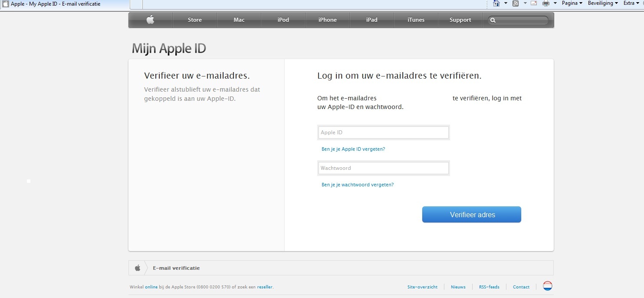Open the iTunes navigation tab

click(416, 20)
